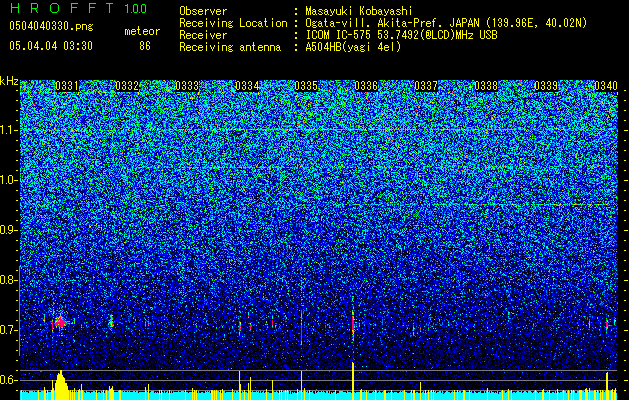Viewport: 629px width, 400px height.
Task: Click the 0335 time marker
Action: tap(306, 86)
